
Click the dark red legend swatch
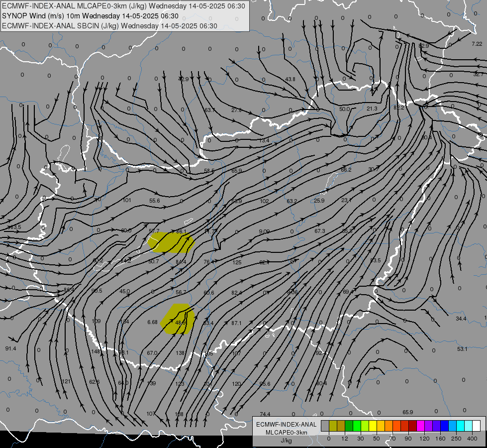(413, 426)
